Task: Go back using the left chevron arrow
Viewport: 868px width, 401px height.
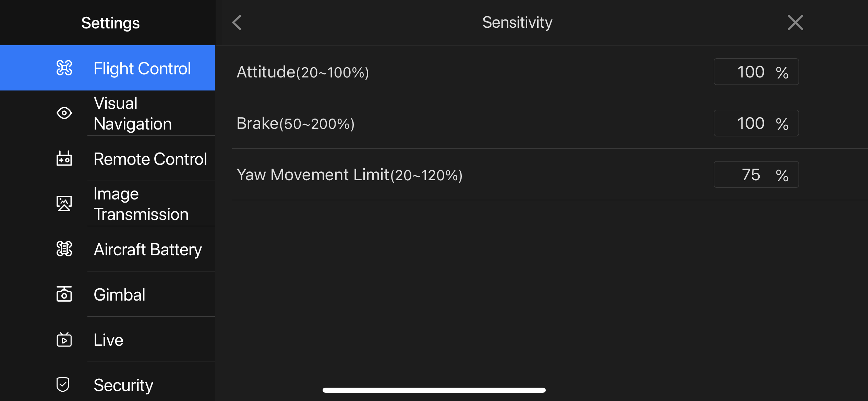Action: [237, 23]
